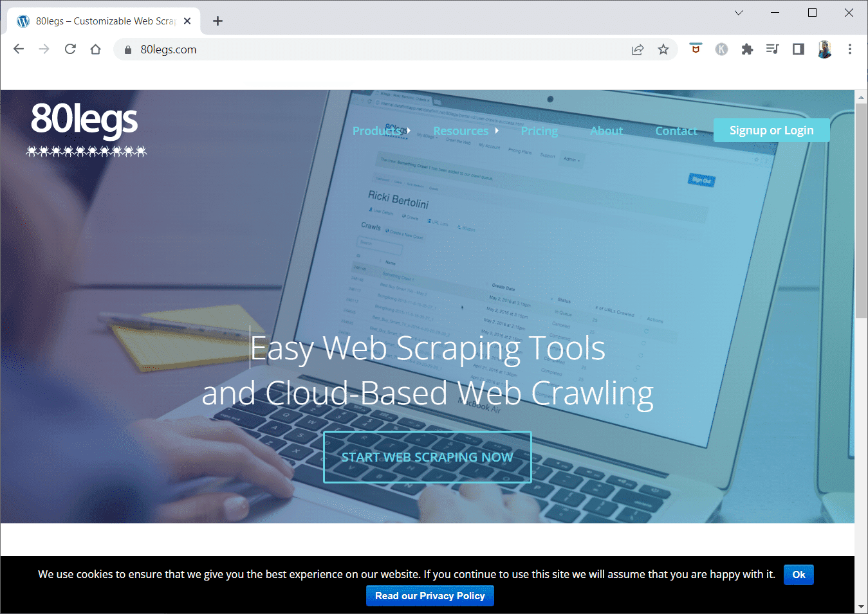The width and height of the screenshot is (868, 614).
Task: Open the Contact page
Action: point(676,131)
